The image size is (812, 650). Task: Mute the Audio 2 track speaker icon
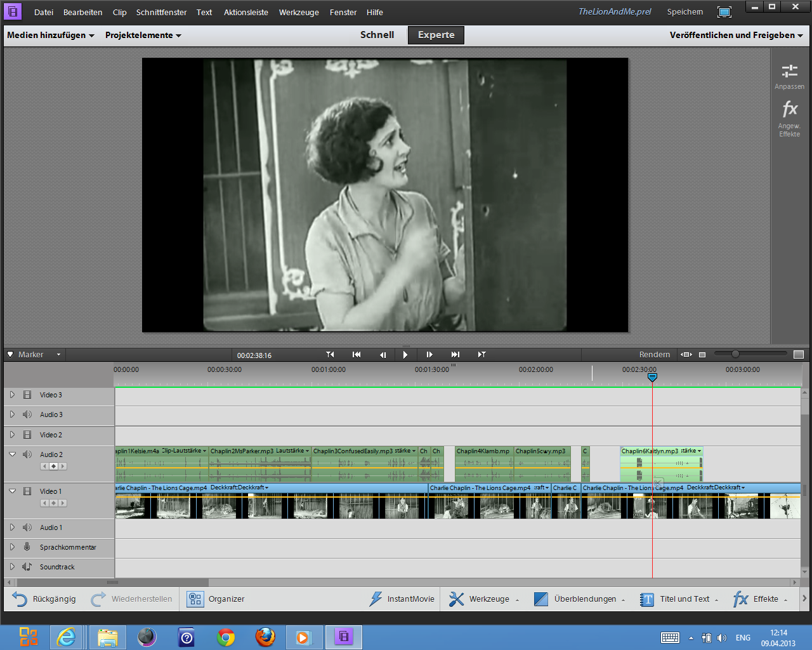tap(27, 454)
